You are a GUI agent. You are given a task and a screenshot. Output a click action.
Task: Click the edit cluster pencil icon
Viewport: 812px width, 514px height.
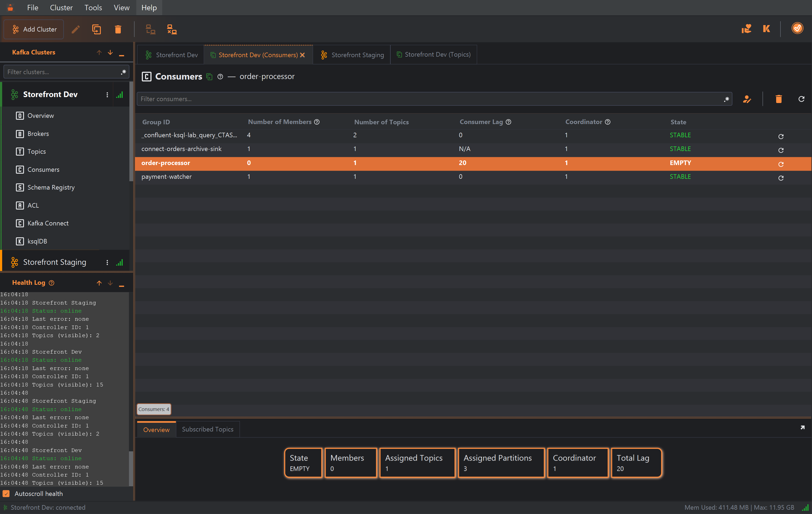click(75, 29)
